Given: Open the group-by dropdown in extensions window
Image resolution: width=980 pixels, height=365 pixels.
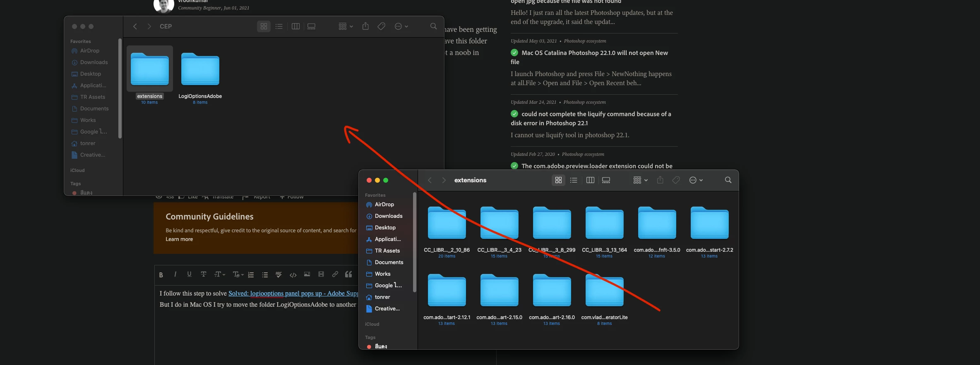Looking at the screenshot, I should click(640, 180).
